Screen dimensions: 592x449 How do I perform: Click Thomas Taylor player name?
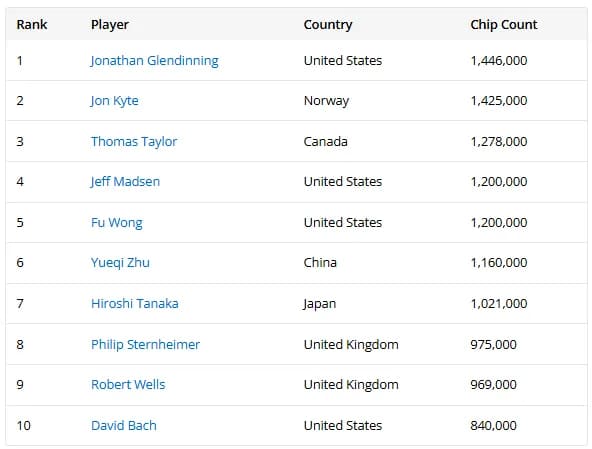point(134,142)
